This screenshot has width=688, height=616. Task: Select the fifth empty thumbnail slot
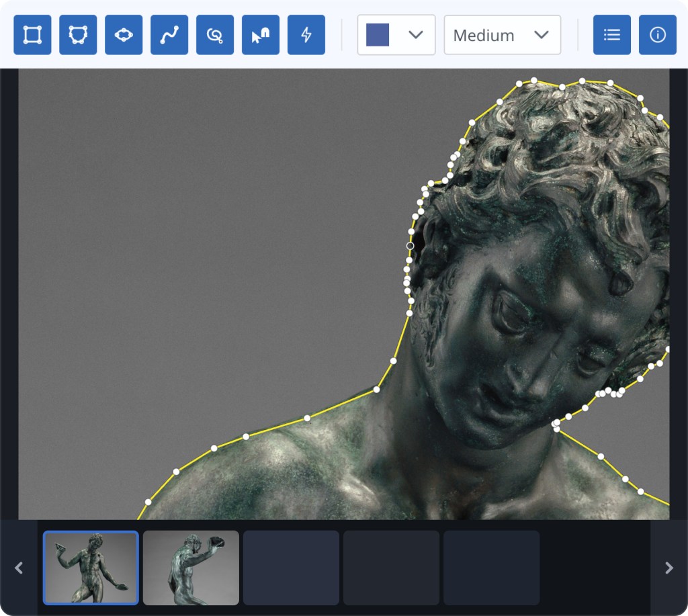click(491, 568)
